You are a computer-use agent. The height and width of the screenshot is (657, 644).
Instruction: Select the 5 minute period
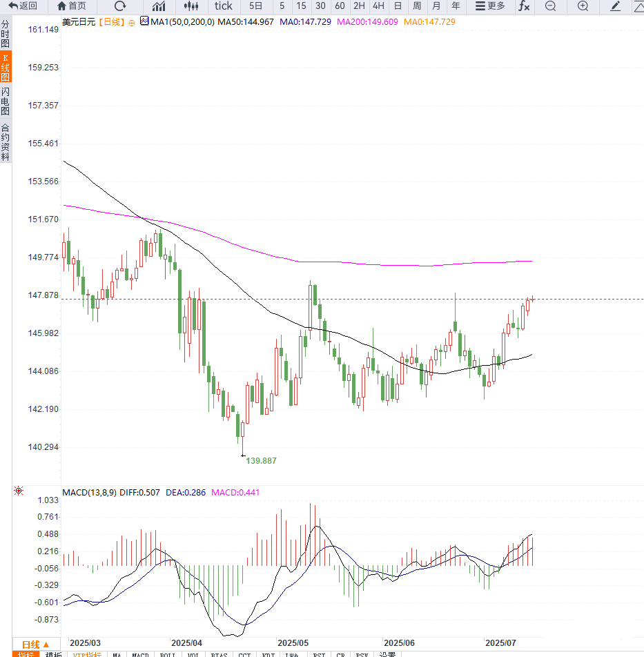[282, 6]
